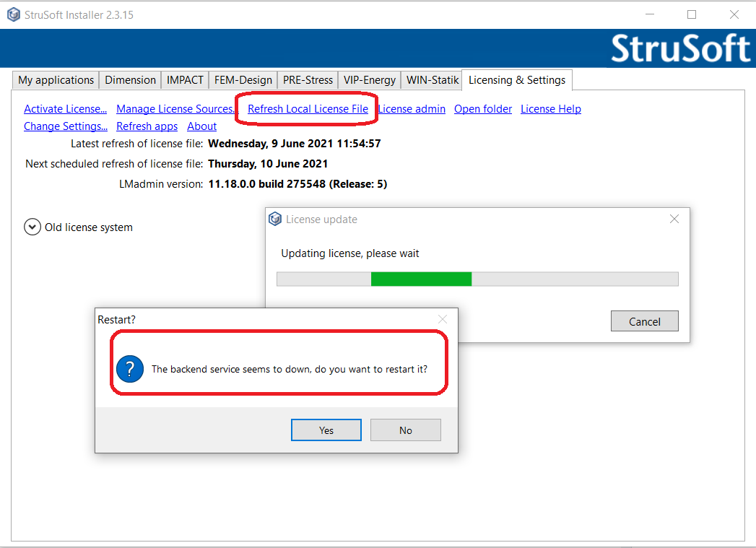
Task: Open the IMPACT tab
Action: click(185, 80)
